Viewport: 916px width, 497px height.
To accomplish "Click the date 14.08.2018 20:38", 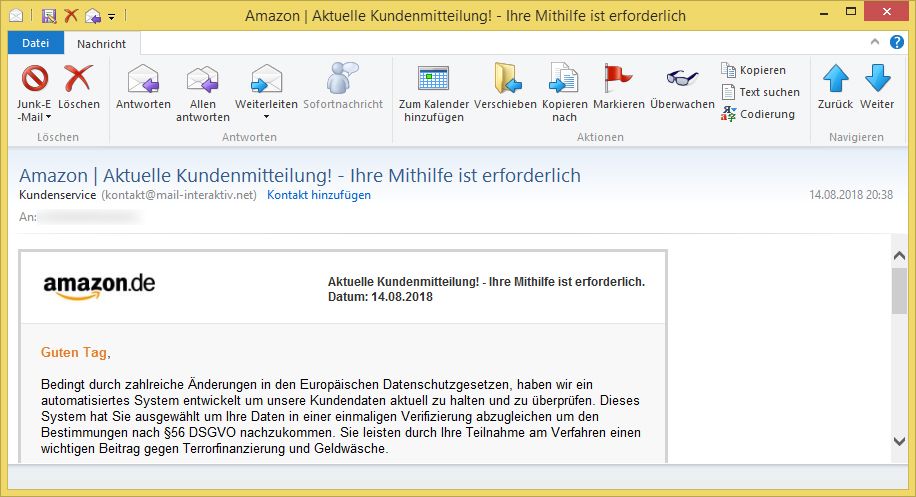I will 851,195.
